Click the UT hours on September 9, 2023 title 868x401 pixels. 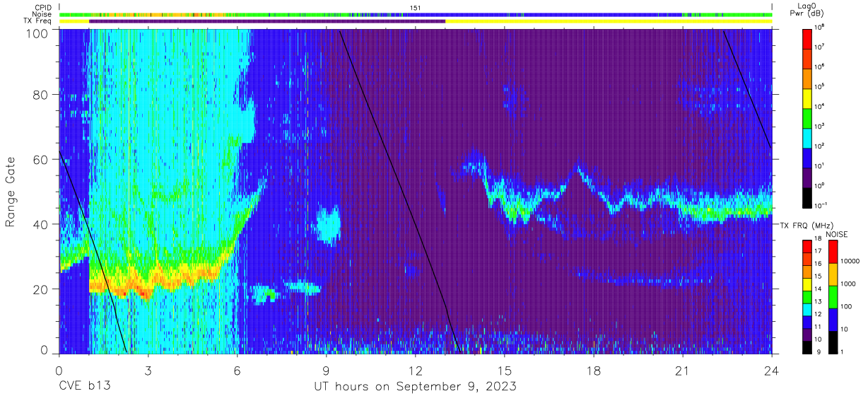pyautogui.click(x=415, y=387)
